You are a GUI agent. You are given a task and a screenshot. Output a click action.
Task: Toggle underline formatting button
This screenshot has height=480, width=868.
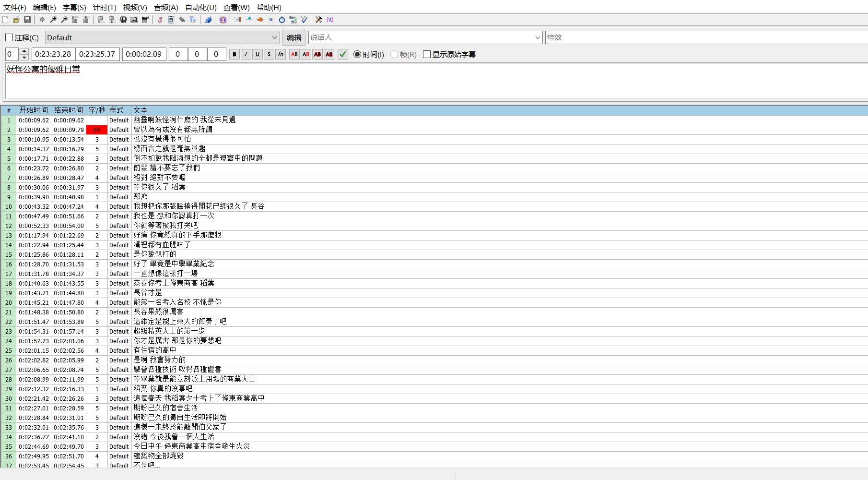click(258, 54)
